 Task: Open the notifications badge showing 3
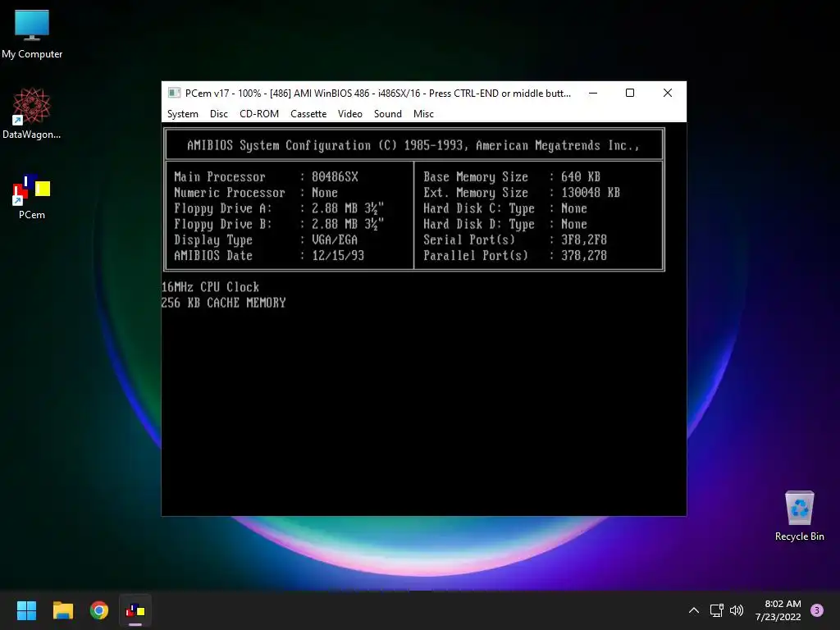click(x=817, y=610)
